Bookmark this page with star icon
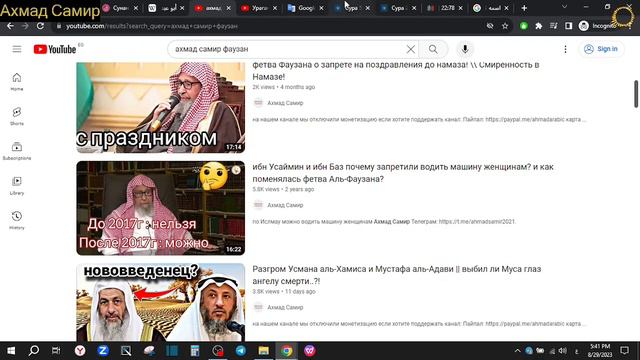This screenshot has height=360, width=640. point(505,26)
